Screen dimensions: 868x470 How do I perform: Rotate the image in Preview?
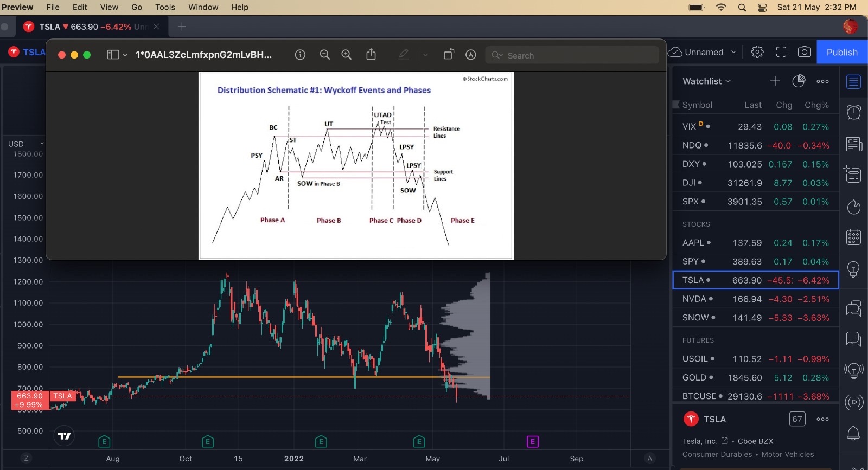[x=449, y=54]
